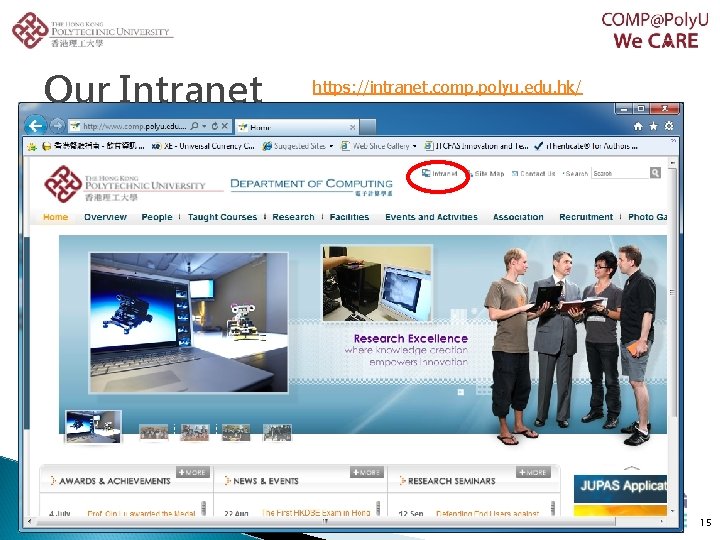This screenshot has width=720, height=540.
Task: Click the News & Events heading
Action: [x=266, y=481]
